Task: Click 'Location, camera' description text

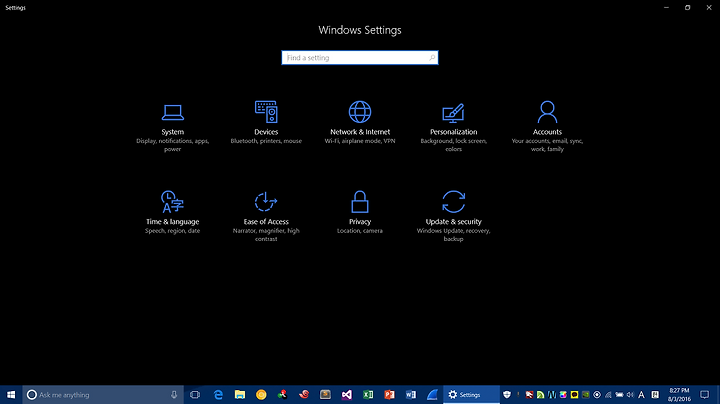Action: tap(360, 231)
